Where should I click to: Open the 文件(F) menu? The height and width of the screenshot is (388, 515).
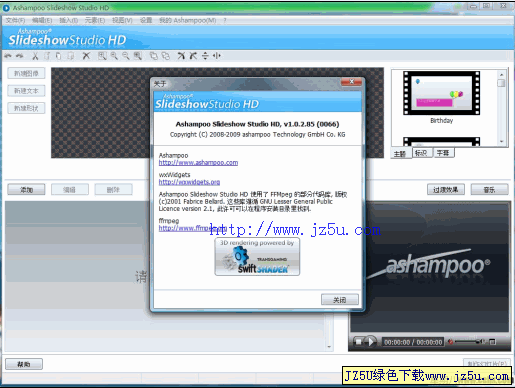tap(15, 21)
